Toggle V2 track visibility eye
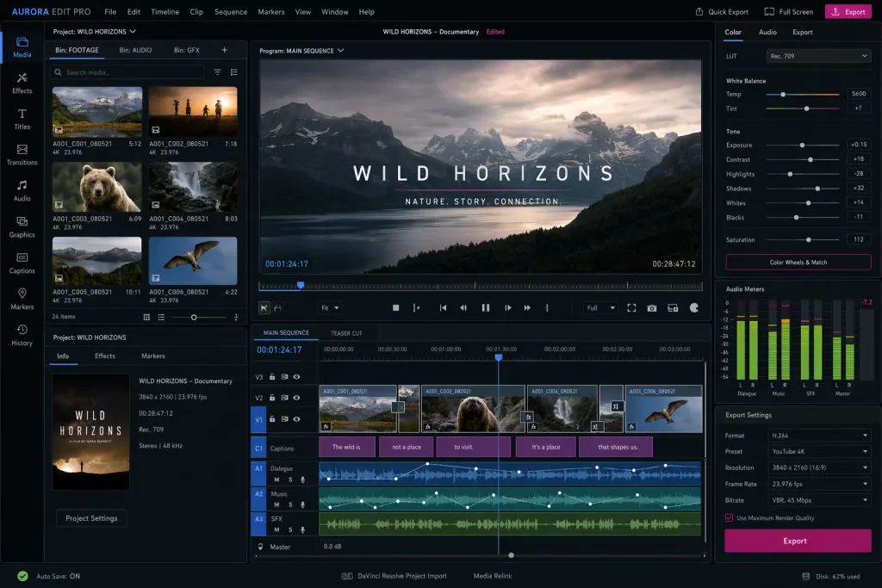The image size is (882, 588). pyautogui.click(x=296, y=398)
